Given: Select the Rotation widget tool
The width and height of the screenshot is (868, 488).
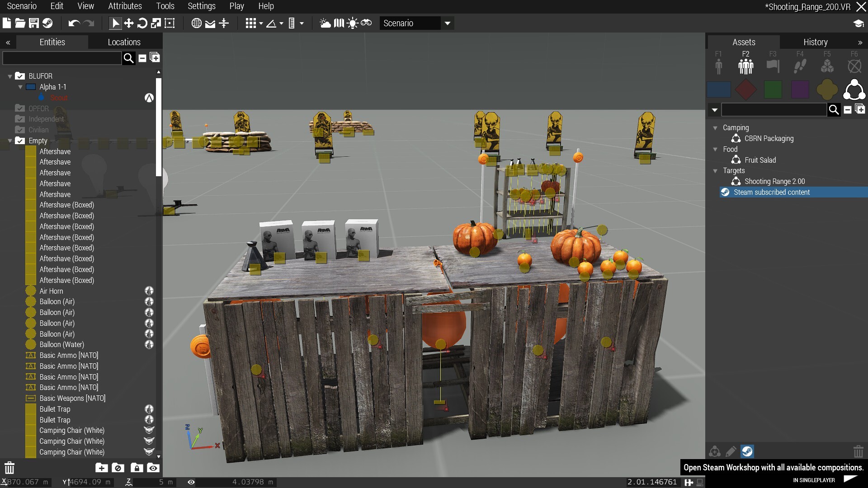Looking at the screenshot, I should pyautogui.click(x=142, y=23).
